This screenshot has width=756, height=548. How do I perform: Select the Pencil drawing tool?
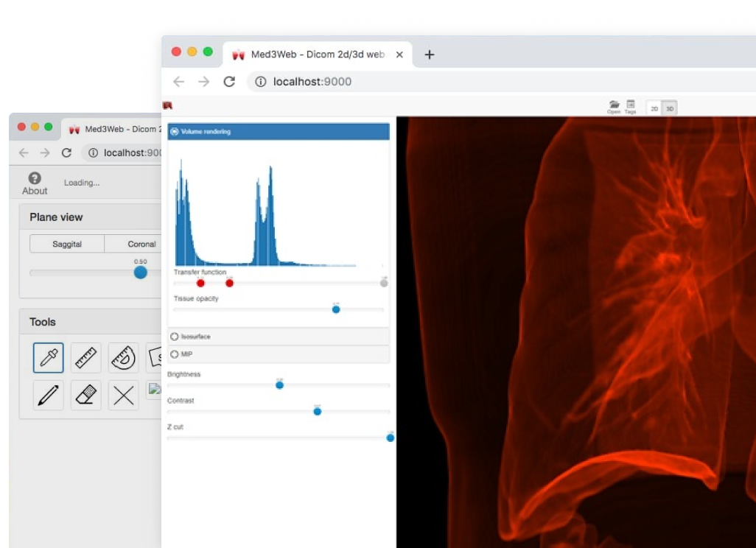[x=48, y=396]
